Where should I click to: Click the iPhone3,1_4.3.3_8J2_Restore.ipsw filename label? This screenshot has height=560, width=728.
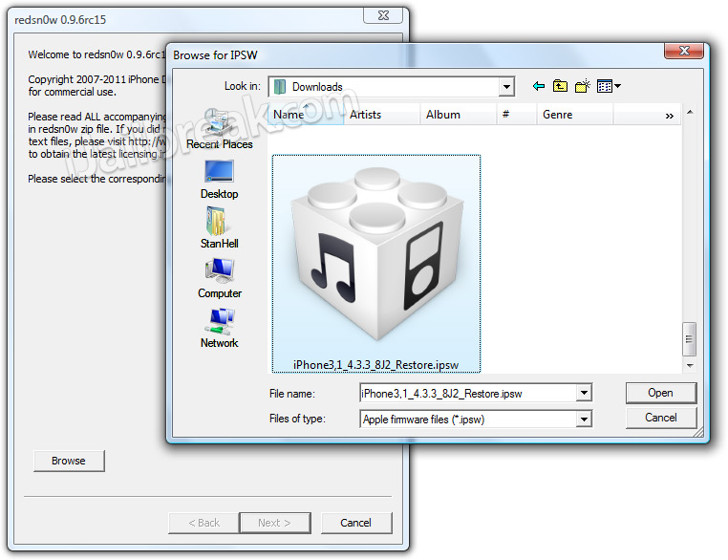tap(376, 365)
